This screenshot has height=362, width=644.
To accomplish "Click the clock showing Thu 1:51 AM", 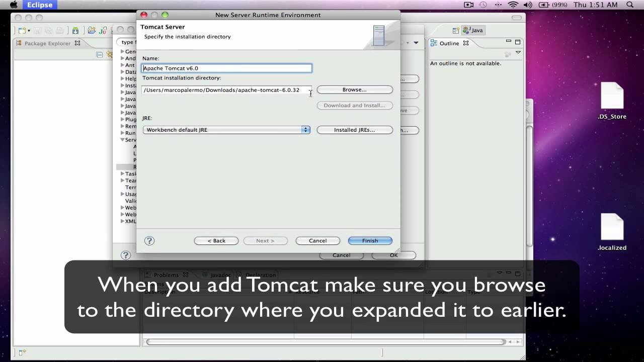I will coord(596,5).
